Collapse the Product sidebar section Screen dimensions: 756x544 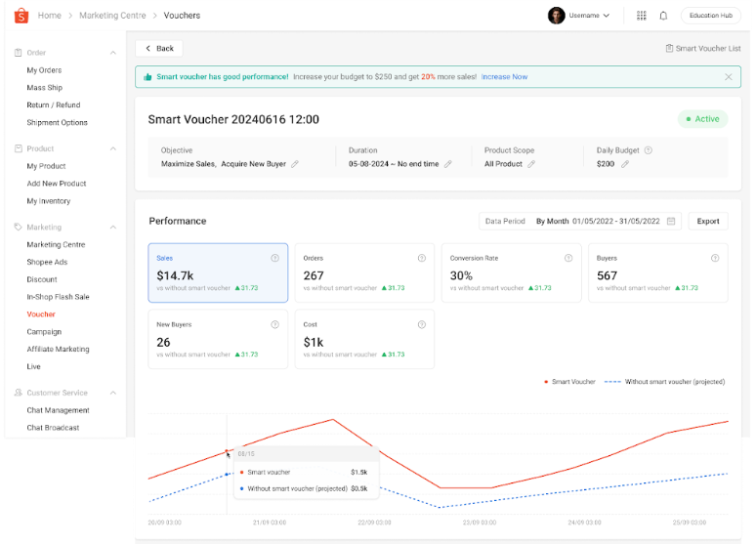(113, 148)
